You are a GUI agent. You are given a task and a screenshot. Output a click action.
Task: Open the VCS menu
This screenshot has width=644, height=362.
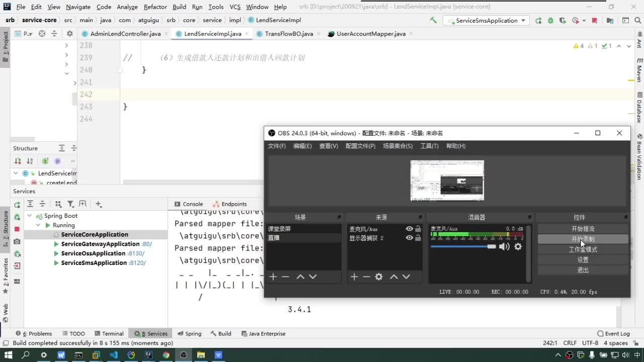[x=235, y=7]
